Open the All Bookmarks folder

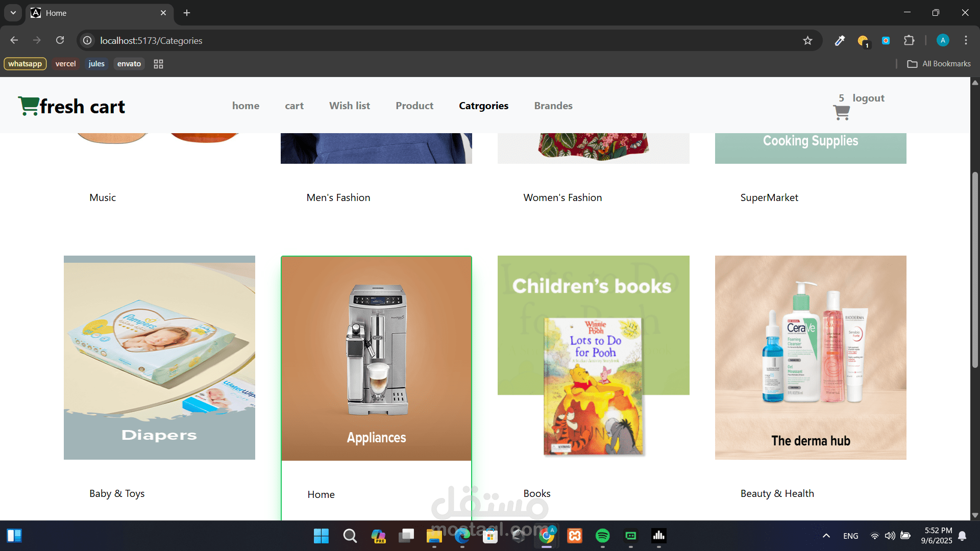tap(939, 64)
